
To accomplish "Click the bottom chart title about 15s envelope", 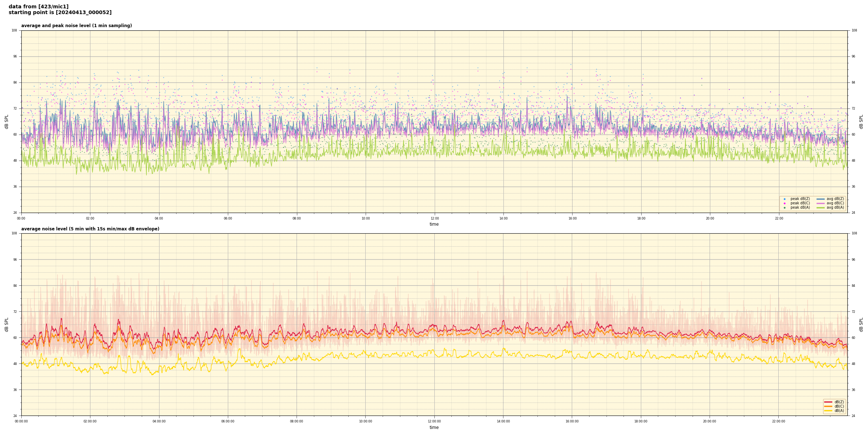I will click(x=90, y=229).
